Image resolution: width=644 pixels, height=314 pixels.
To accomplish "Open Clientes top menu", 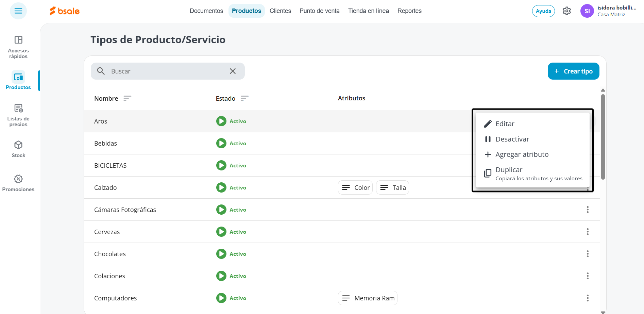I will [280, 11].
